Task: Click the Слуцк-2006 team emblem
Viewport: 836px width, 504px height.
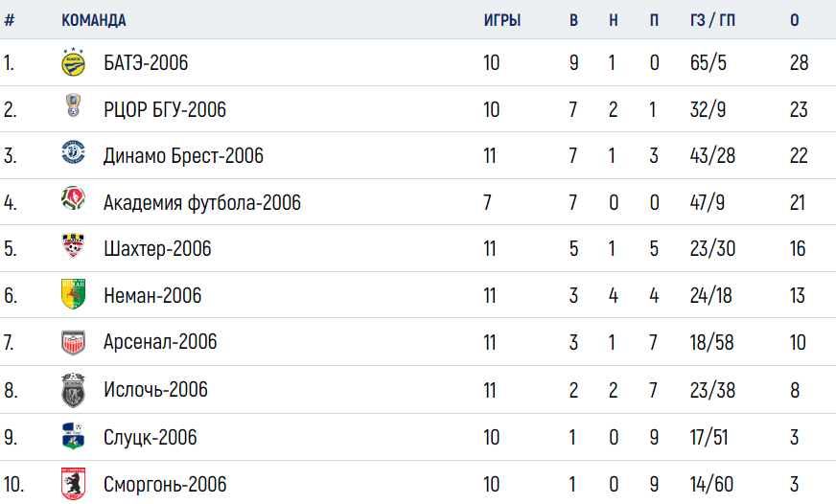Action: pos(73,436)
